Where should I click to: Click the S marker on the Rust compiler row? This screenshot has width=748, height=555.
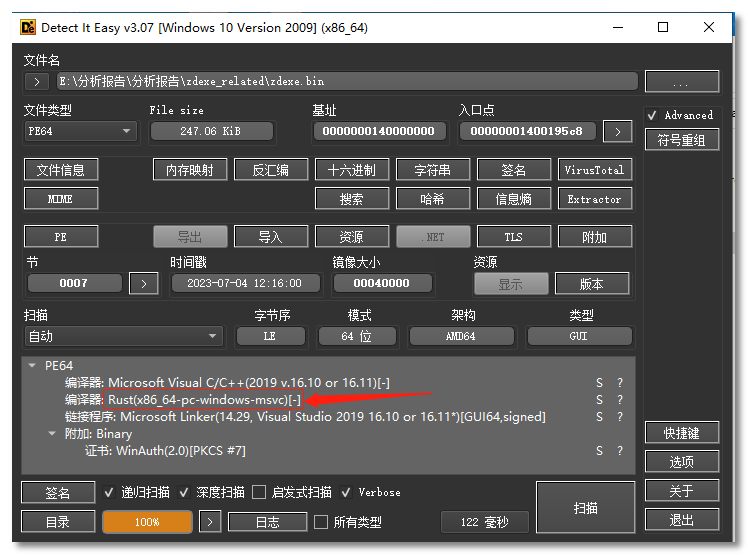(x=599, y=400)
